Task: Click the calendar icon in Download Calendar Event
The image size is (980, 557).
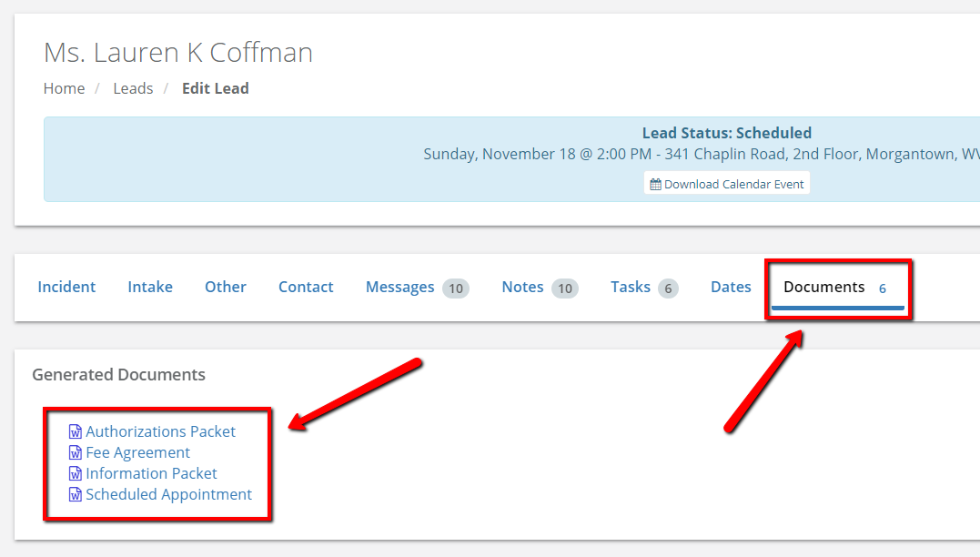Action: (x=655, y=185)
